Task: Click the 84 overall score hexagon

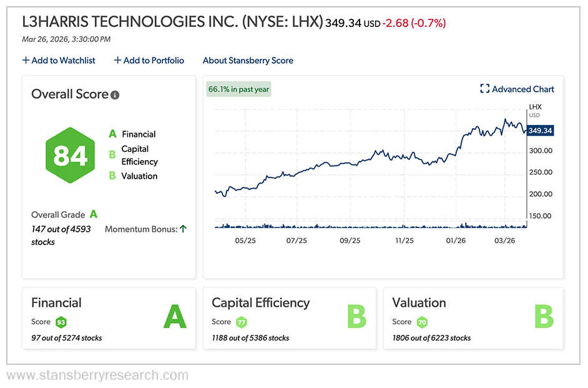Action: [70, 155]
